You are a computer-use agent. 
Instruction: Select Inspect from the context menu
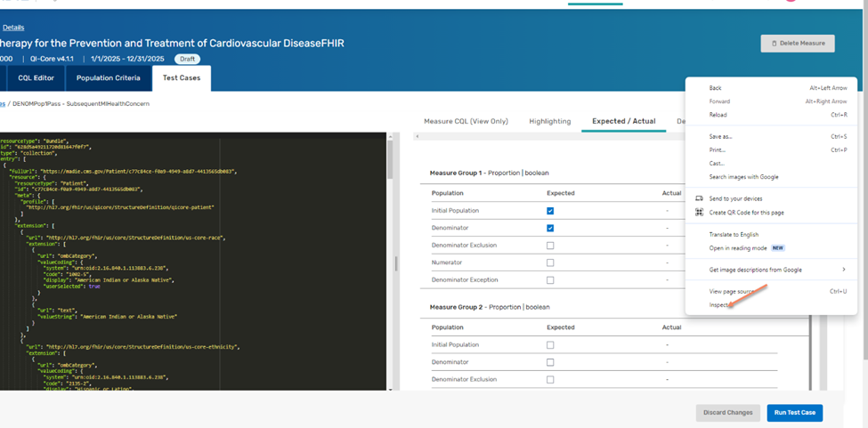(x=719, y=304)
